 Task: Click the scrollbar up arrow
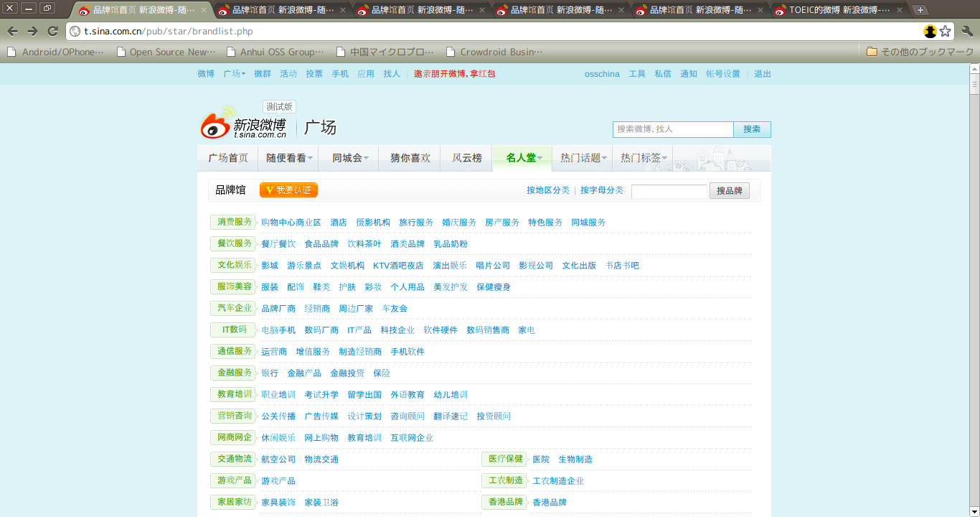pyautogui.click(x=974, y=68)
